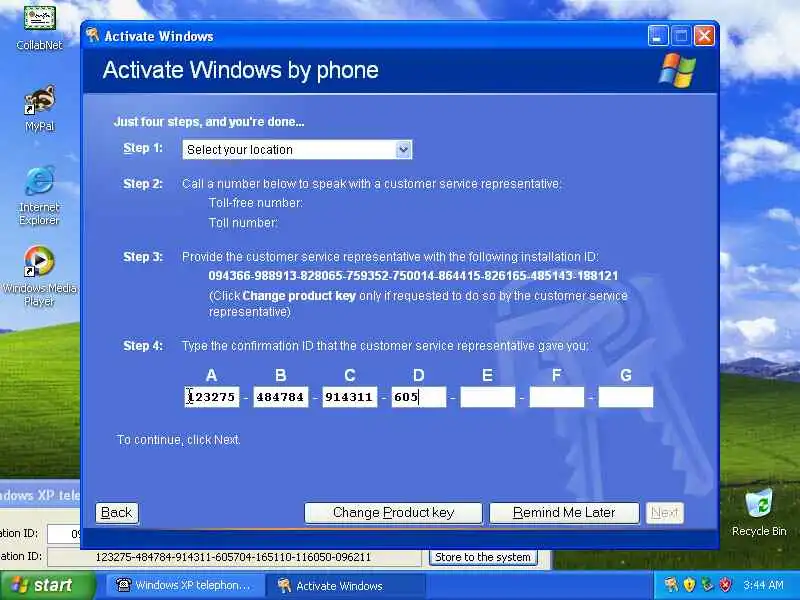Viewport: 800px width, 600px height.
Task: Click the installation ID number text
Action: [413, 276]
